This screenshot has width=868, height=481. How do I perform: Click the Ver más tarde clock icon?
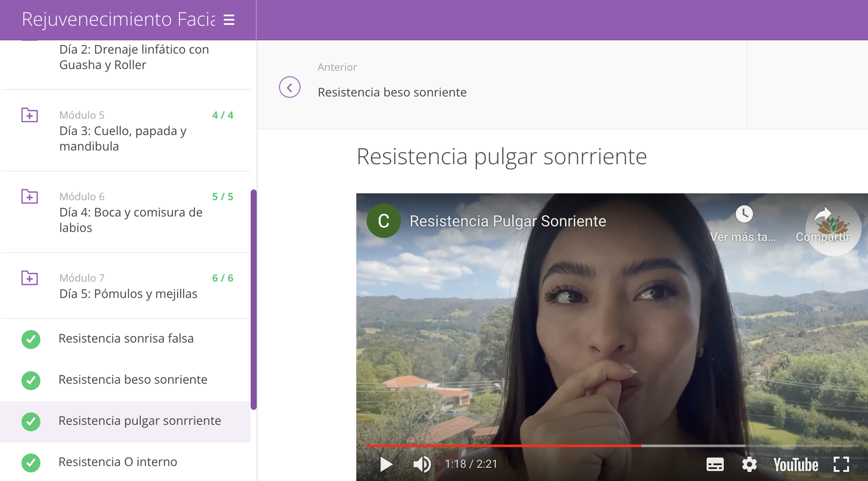pyautogui.click(x=744, y=214)
